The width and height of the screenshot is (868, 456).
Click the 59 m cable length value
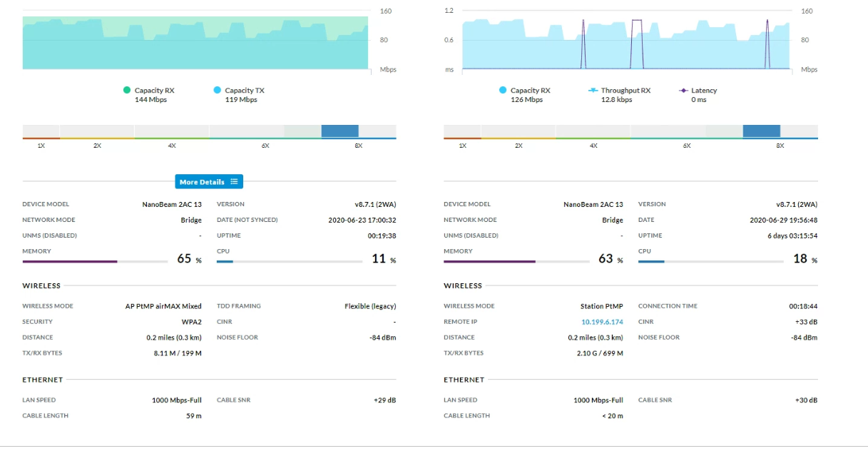pos(193,416)
